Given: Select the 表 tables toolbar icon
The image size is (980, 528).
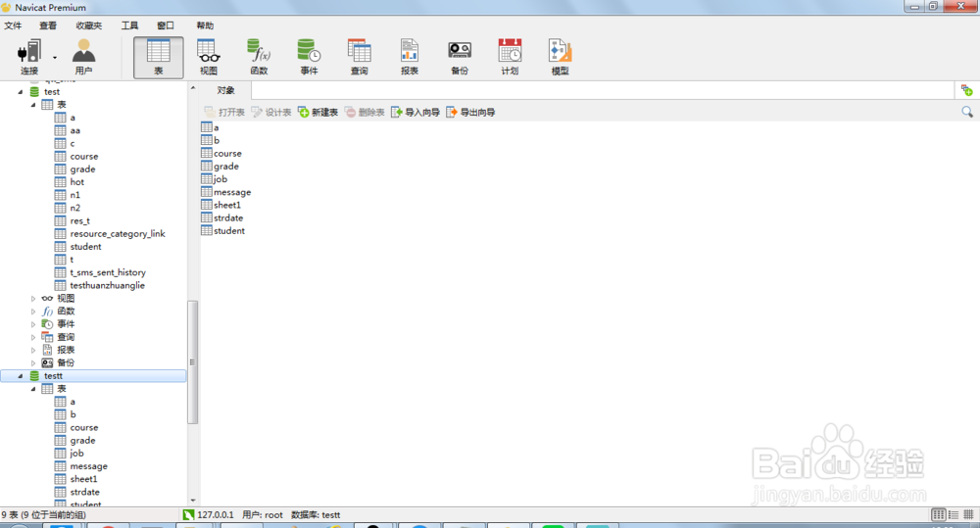Looking at the screenshot, I should pos(158,57).
